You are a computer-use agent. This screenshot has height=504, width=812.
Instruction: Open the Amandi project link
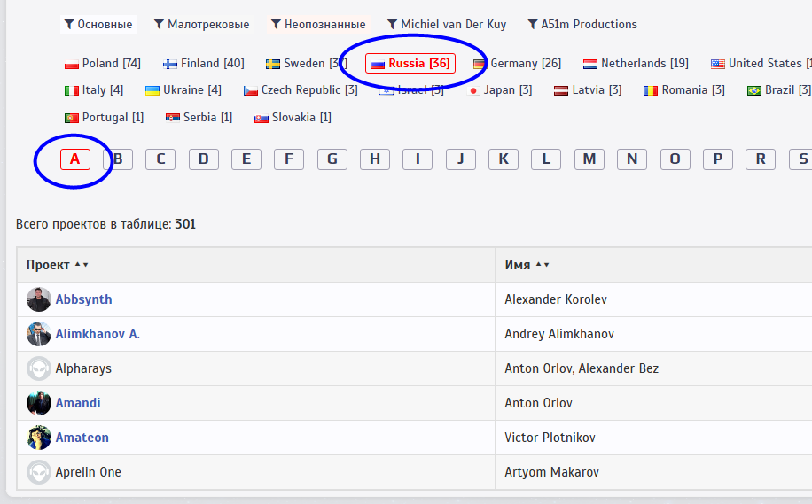coord(78,403)
